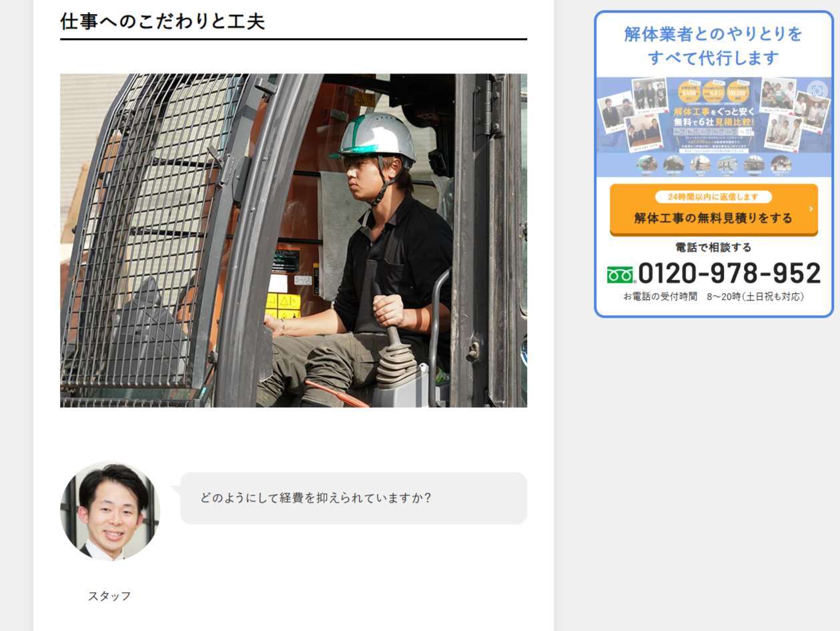Click the image search lens icon on banner
Viewport: 840px width, 631px height.
pyautogui.click(x=817, y=89)
